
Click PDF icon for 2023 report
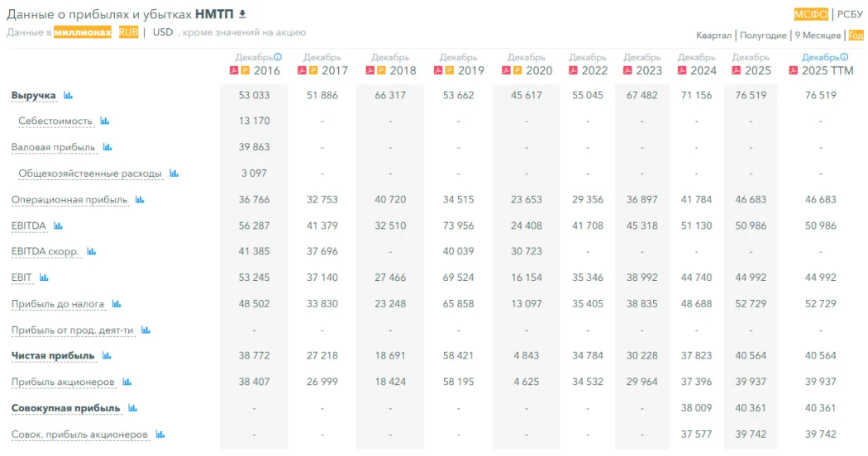pos(628,71)
